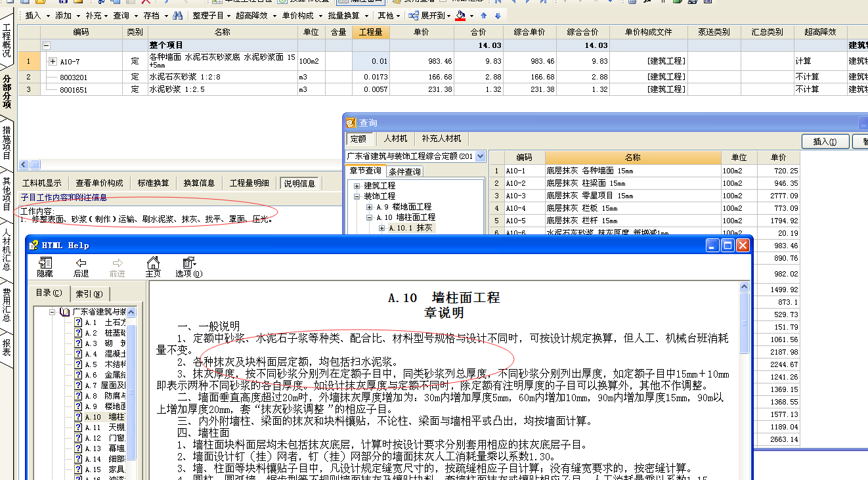Expand A.10.1 抹灰 node
This screenshot has height=480, width=868.
[382, 228]
